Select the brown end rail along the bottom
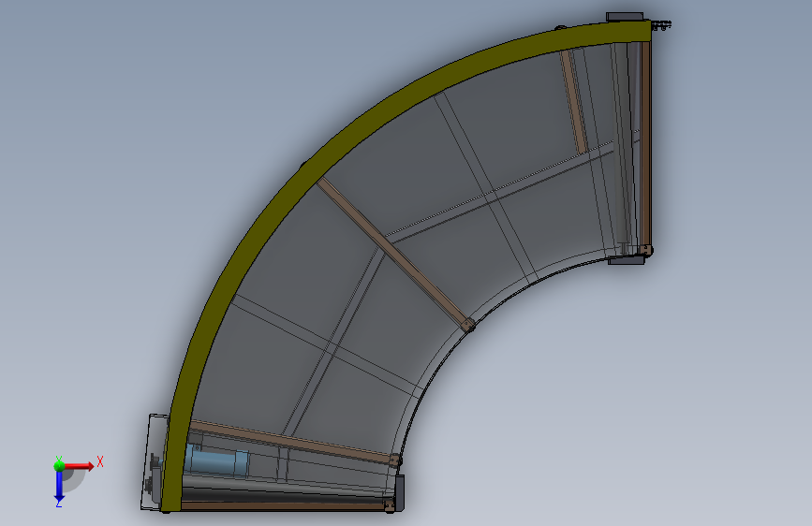The image size is (812, 526). click(x=284, y=506)
